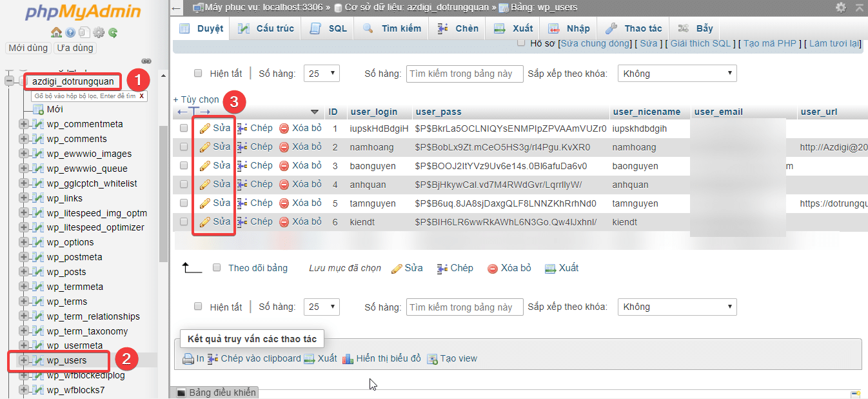Enable the Theo dõi bảng checkbox
This screenshot has width=868, height=399.
(217, 267)
